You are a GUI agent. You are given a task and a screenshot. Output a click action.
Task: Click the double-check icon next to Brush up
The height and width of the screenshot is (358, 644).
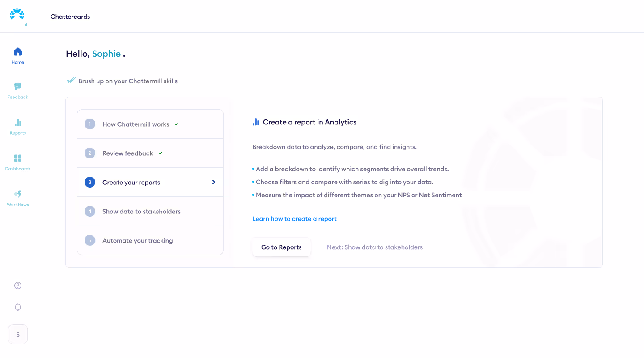pos(71,81)
